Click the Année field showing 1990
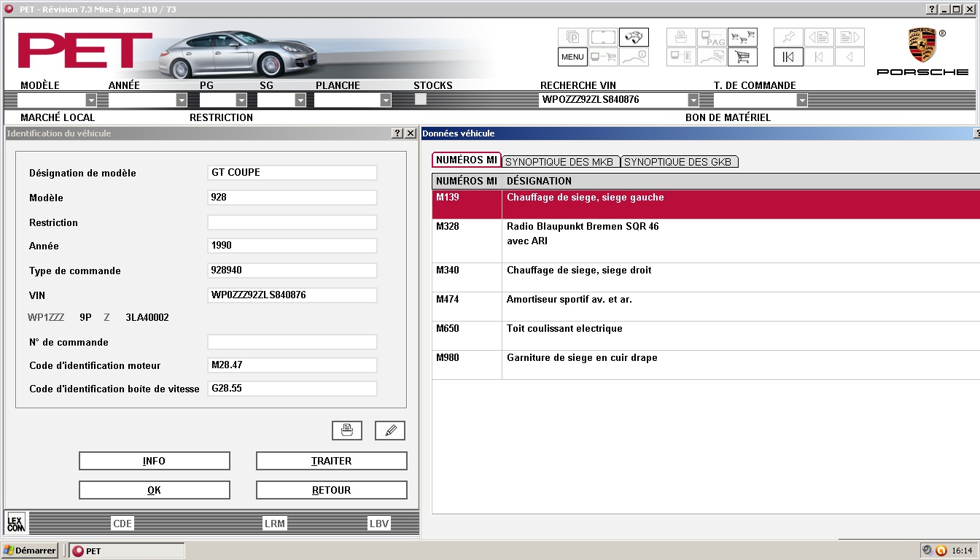The width and height of the screenshot is (980, 560). [292, 246]
